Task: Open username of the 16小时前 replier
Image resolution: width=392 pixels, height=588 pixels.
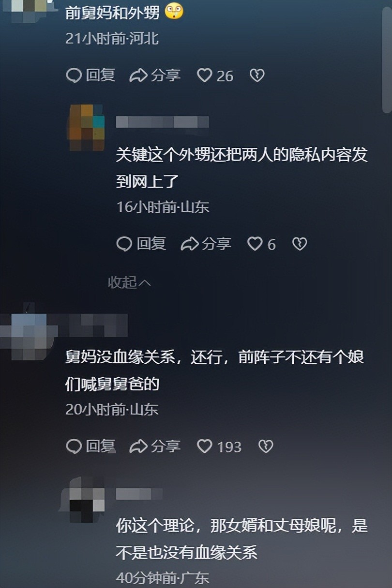Action: coord(162,122)
